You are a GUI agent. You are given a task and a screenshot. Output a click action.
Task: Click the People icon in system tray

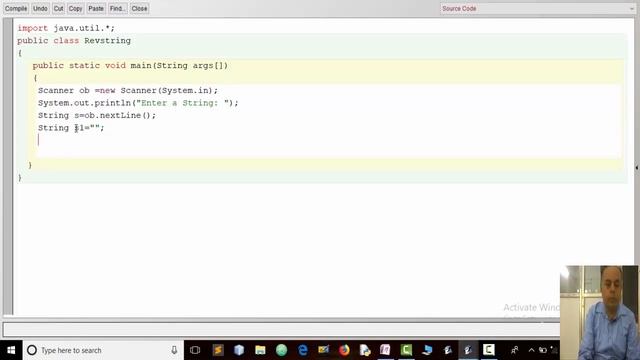515,350
